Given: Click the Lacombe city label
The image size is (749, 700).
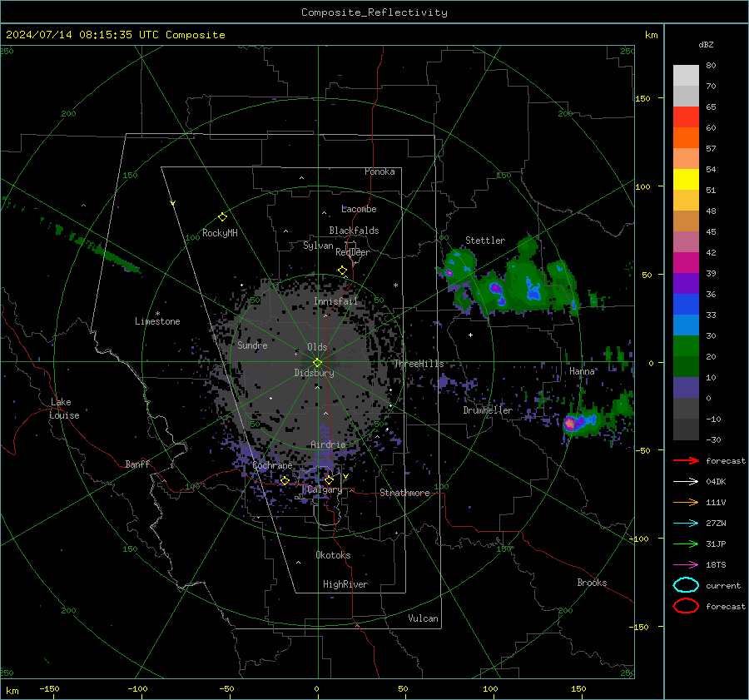Looking at the screenshot, I should [x=359, y=209].
